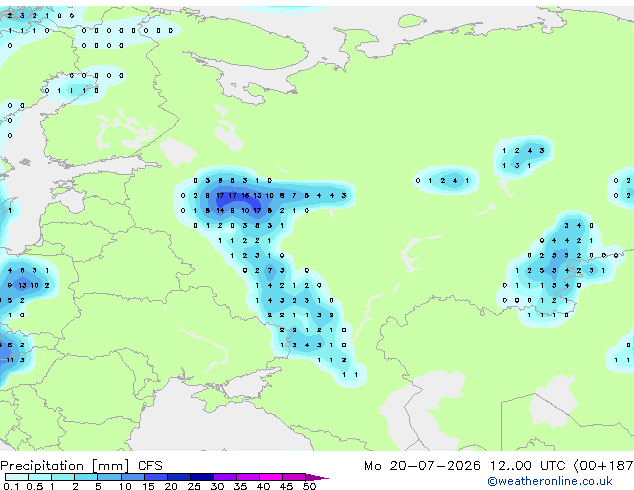Click the legend label '25'
The height and width of the screenshot is (490, 634).
194,486
